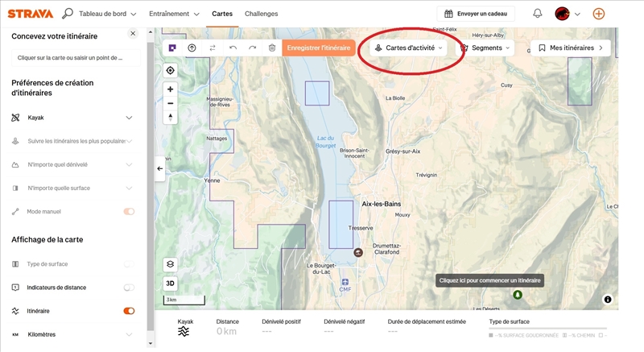Expand the Segments dropdown
Viewport: 644px width, 352px height.
(x=486, y=48)
